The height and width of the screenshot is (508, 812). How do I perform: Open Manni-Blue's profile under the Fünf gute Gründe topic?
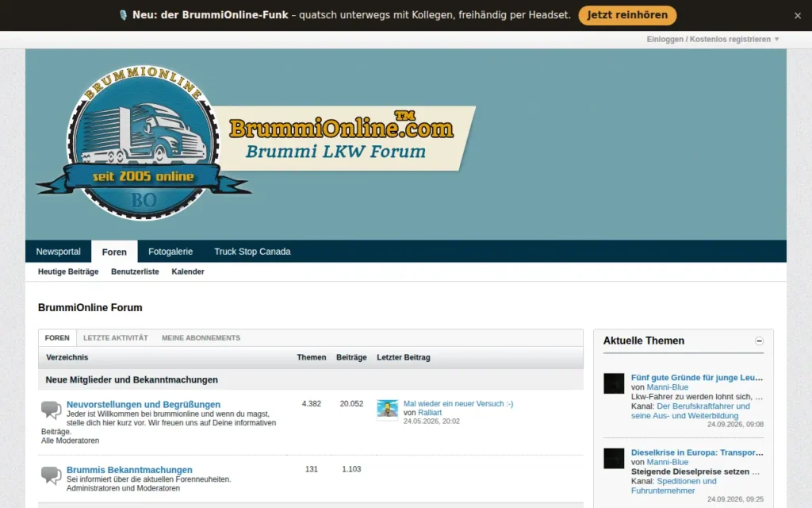pyautogui.click(x=668, y=387)
